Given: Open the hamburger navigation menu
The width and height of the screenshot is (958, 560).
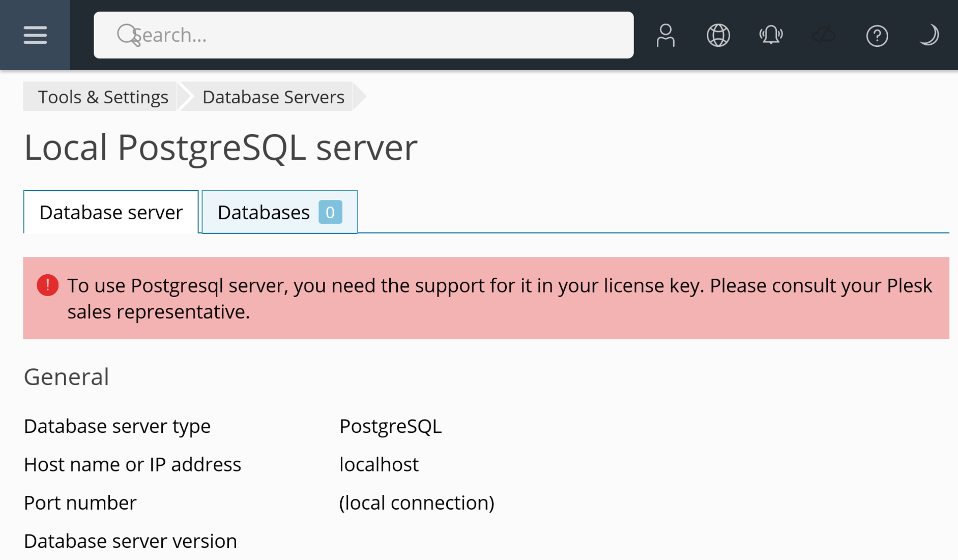Looking at the screenshot, I should point(35,35).
